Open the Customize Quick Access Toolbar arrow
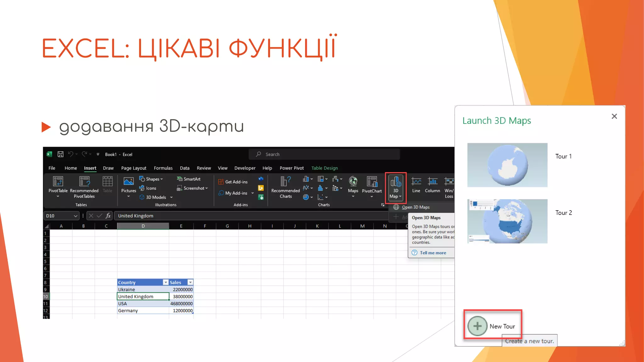Viewport: 644px width, 362px height. pos(98,154)
